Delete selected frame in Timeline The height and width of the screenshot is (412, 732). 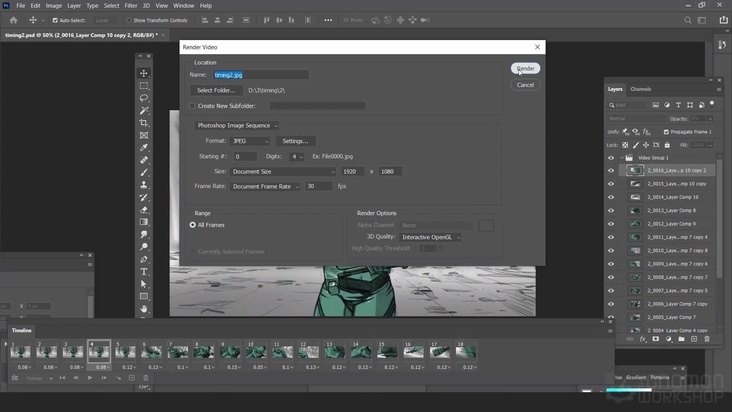(146, 378)
